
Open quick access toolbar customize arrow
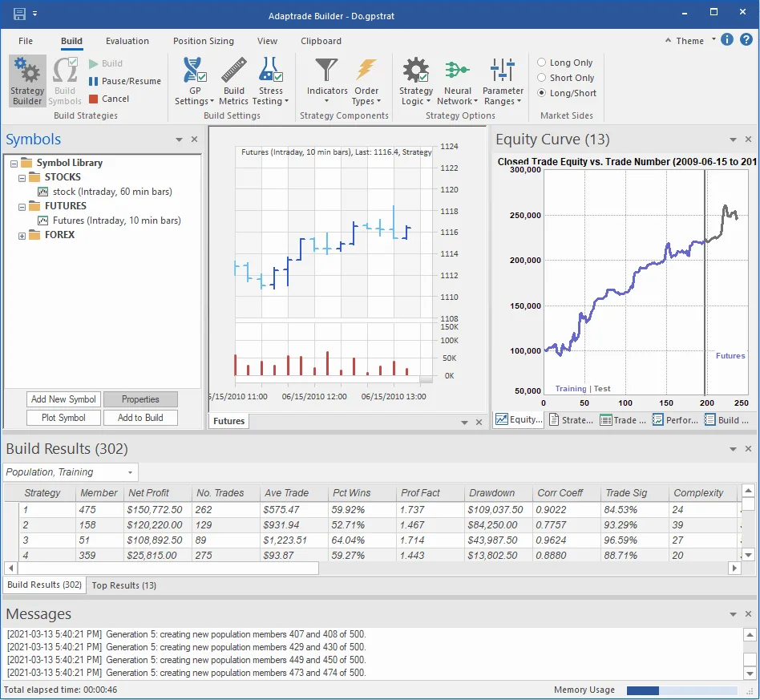[x=35, y=14]
